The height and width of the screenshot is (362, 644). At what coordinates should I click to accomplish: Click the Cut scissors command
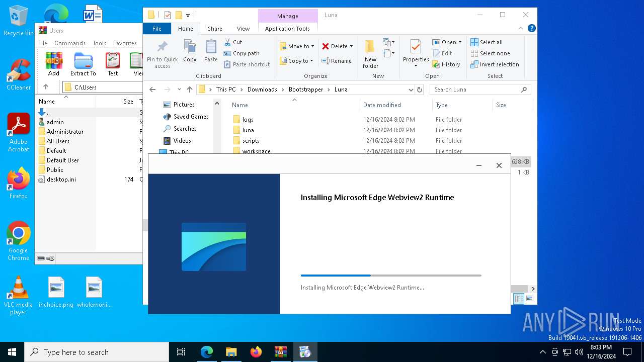[x=233, y=42]
